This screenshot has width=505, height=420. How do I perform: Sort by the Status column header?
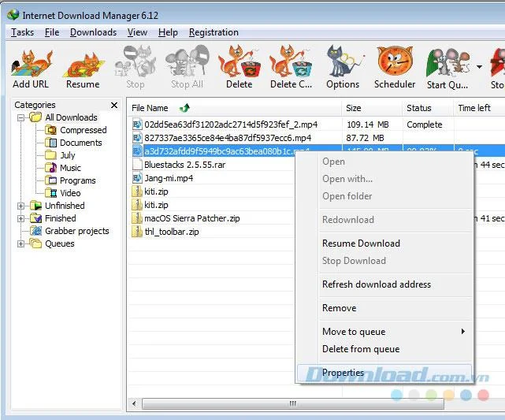pos(428,108)
